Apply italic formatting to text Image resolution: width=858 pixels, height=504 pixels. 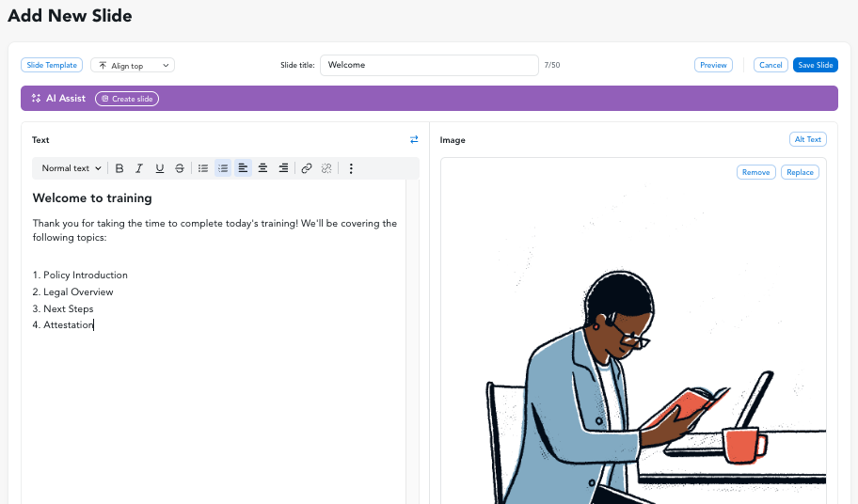[139, 168]
